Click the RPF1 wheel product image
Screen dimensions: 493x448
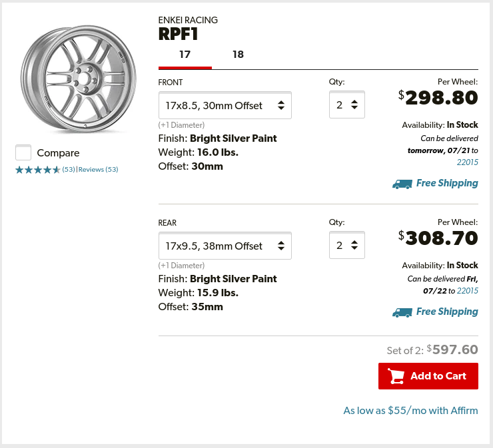pos(79,79)
